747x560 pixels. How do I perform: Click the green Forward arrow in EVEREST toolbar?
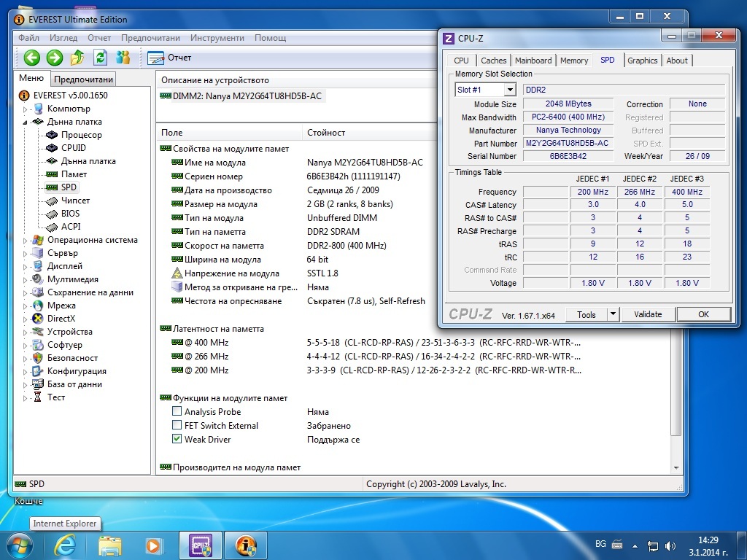(55, 58)
